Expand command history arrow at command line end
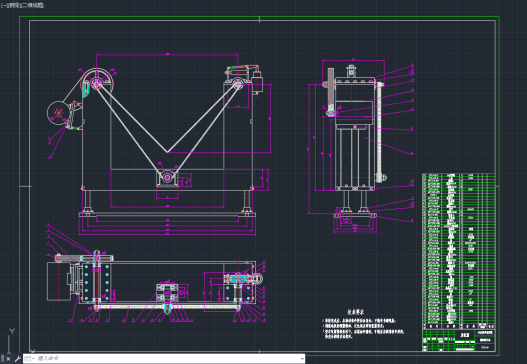Image resolution: width=527 pixels, height=364 pixels. [302, 359]
